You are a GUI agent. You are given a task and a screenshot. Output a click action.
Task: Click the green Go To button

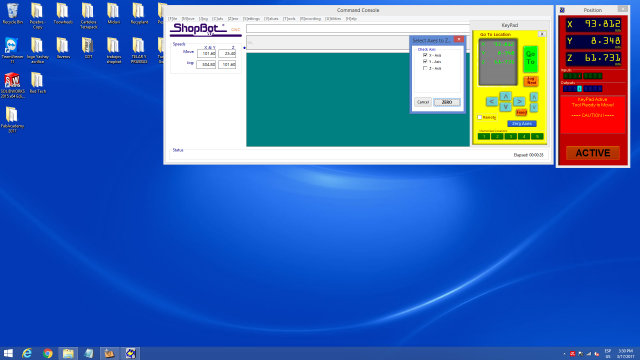[530, 59]
